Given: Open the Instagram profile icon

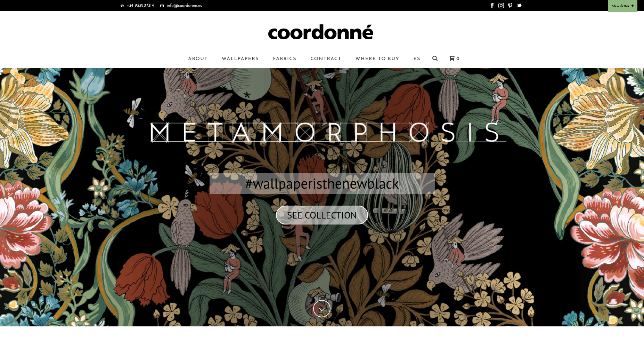Looking at the screenshot, I should point(501,6).
